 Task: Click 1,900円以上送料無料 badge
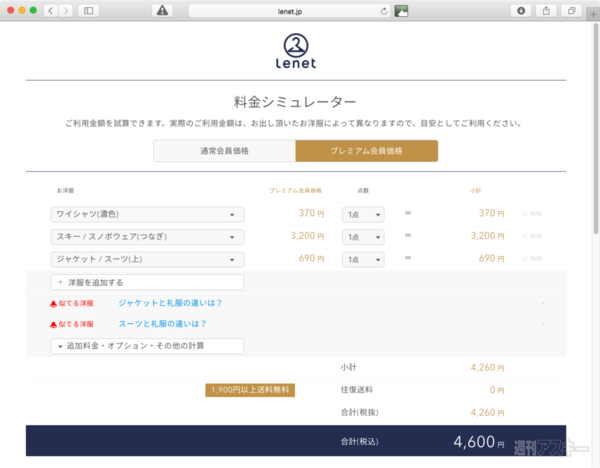pos(250,390)
